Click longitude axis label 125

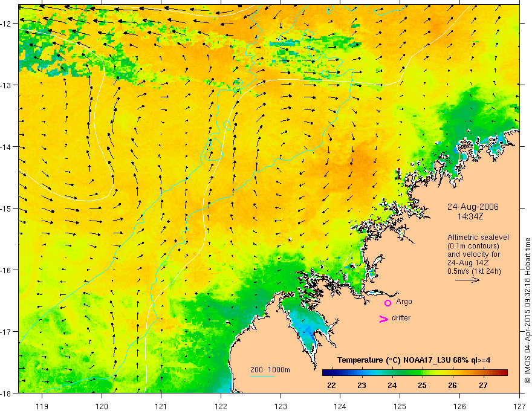(400, 406)
